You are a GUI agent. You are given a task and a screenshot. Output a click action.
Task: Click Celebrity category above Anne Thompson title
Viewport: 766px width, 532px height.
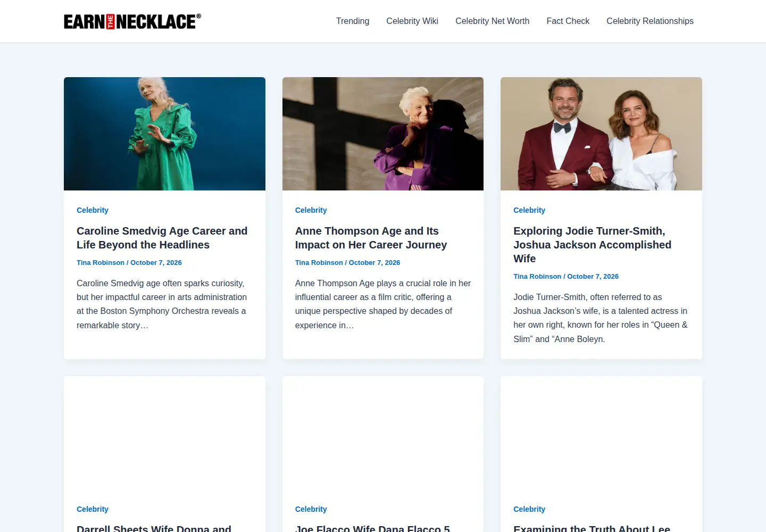pyautogui.click(x=311, y=210)
